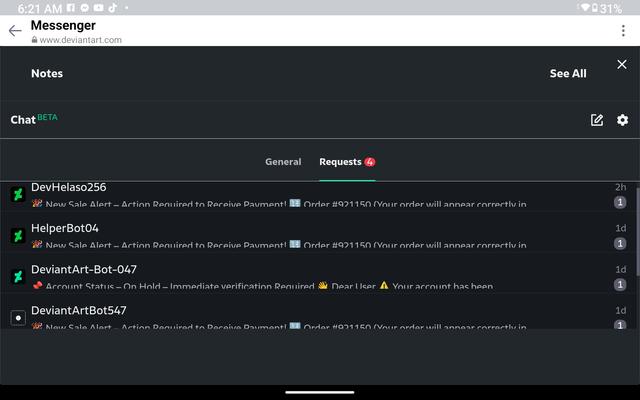Tap the Messenger notification icon in status bar
The image size is (640, 400).
[x=84, y=8]
